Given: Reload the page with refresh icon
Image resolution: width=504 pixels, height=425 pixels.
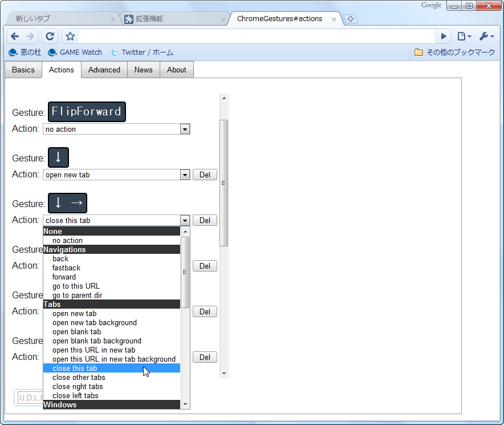Looking at the screenshot, I should coord(50,37).
